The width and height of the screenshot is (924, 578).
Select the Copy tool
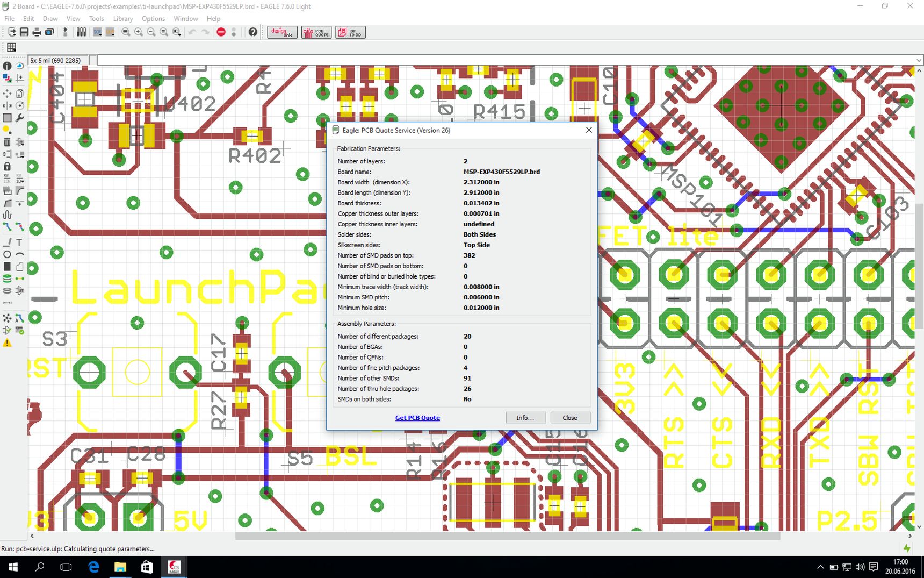point(20,94)
